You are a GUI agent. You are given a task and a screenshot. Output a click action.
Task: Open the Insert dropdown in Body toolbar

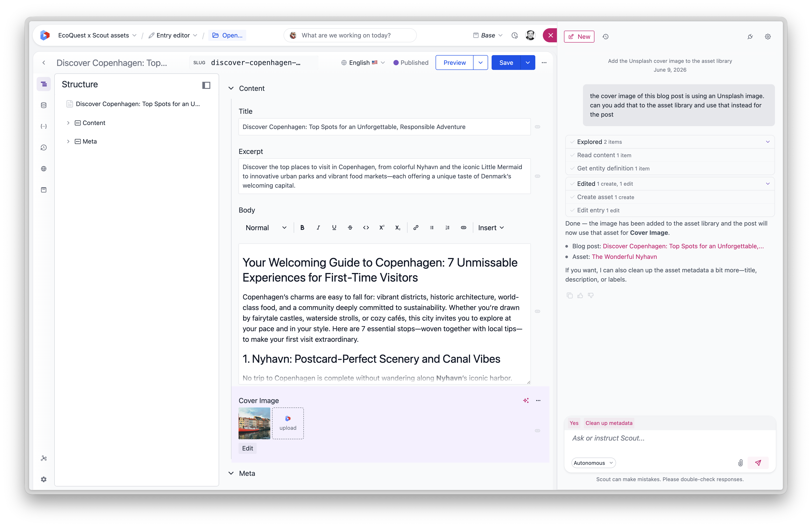coord(491,228)
